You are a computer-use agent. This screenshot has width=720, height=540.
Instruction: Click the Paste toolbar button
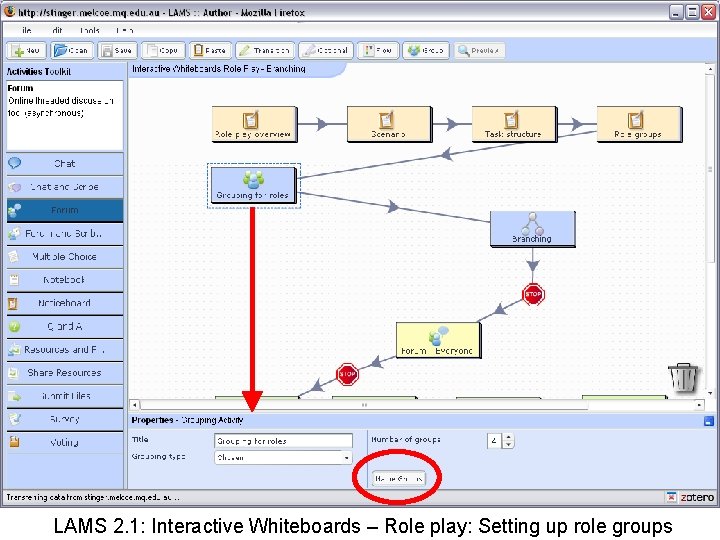click(x=210, y=51)
